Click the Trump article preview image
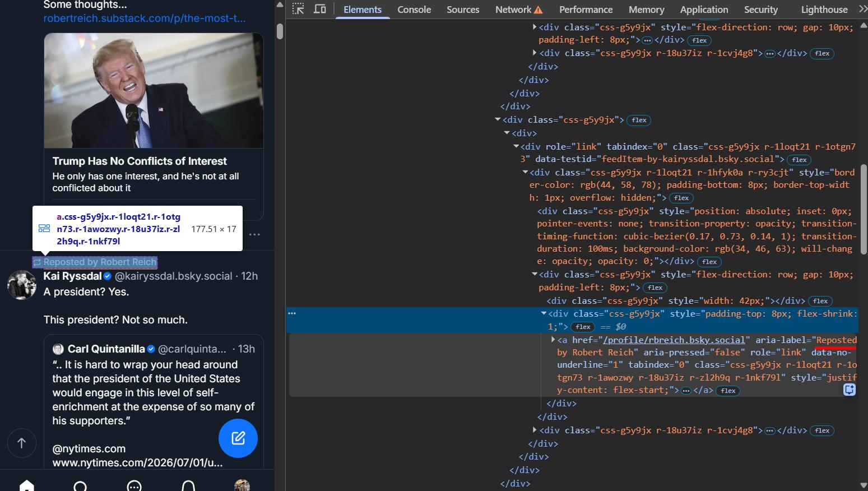This screenshot has width=868, height=491. click(x=154, y=90)
